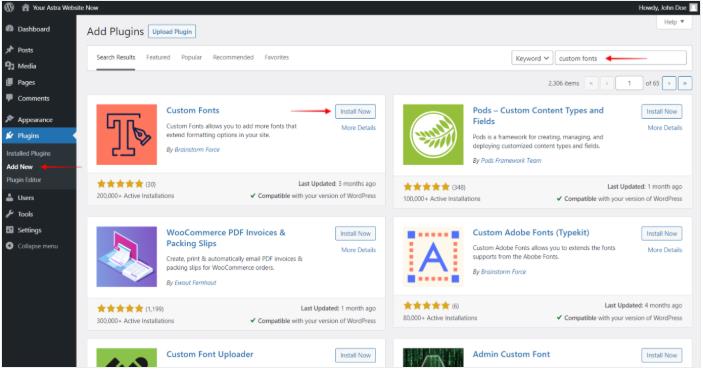This screenshot has width=703, height=370.
Task: Click the Tools wrench icon
Action: [x=9, y=214]
